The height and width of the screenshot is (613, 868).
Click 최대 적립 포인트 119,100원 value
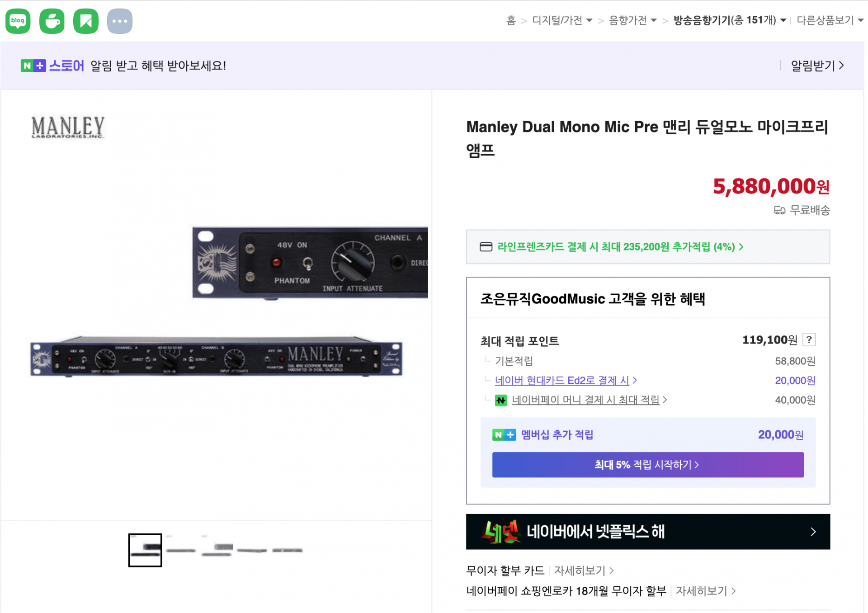[x=770, y=340]
